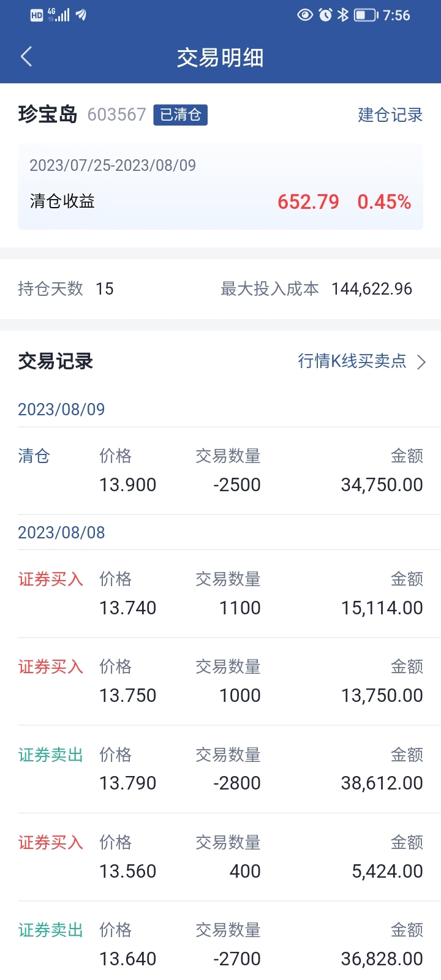Tap the 2023/08/08 date header
This screenshot has height=980, width=441.
[x=62, y=533]
